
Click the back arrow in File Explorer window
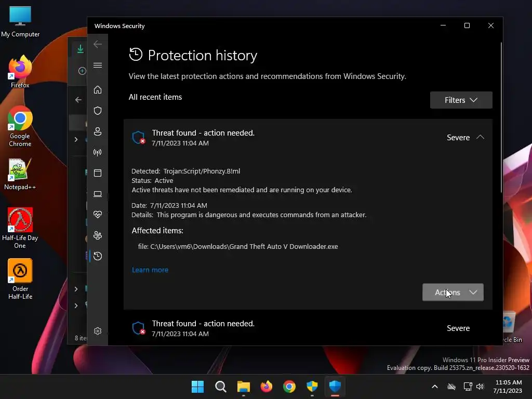(x=78, y=100)
